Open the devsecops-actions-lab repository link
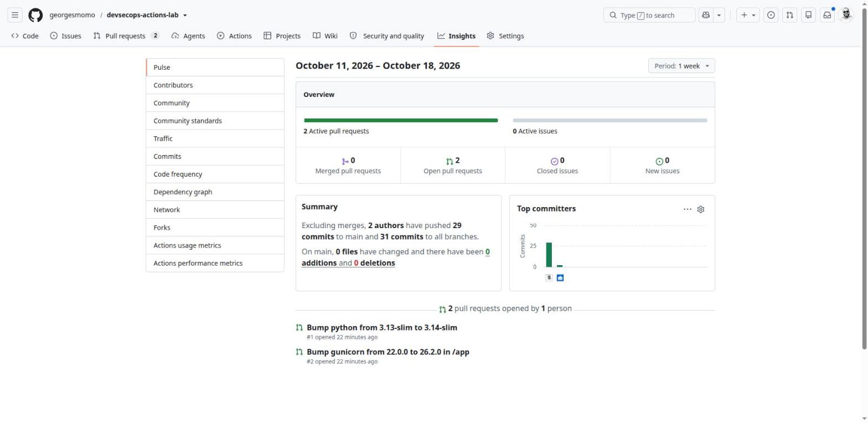Viewport: 868px width, 423px height. pyautogui.click(x=142, y=15)
